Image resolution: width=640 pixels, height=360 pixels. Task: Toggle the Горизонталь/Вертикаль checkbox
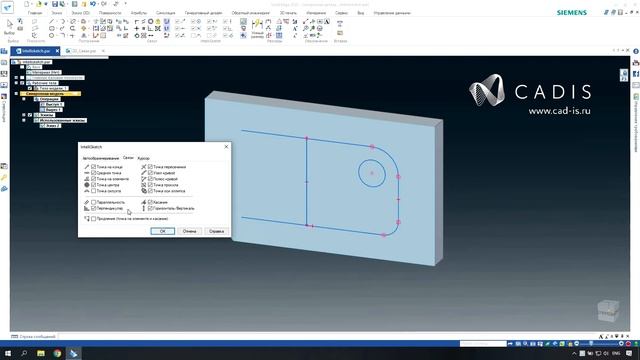(150, 208)
